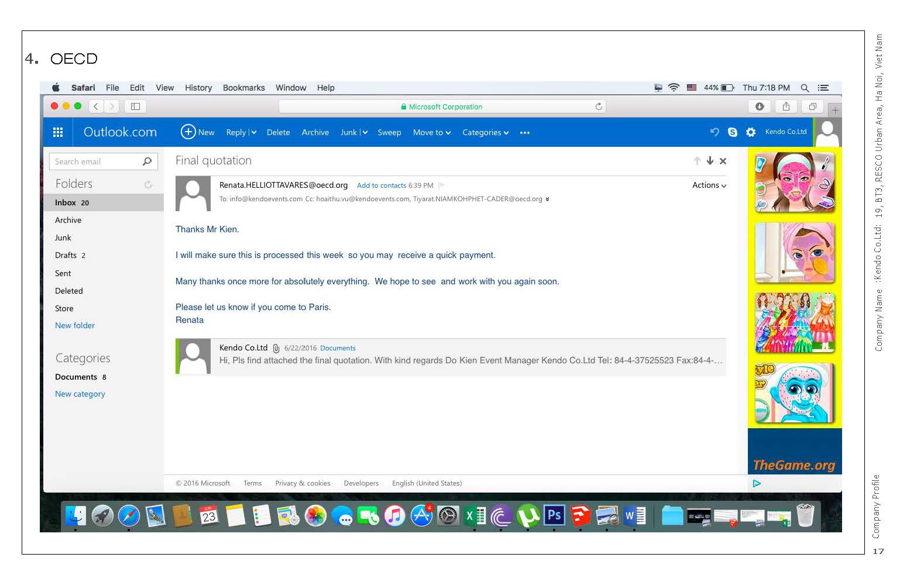Open the Bookmarks menu

244,88
